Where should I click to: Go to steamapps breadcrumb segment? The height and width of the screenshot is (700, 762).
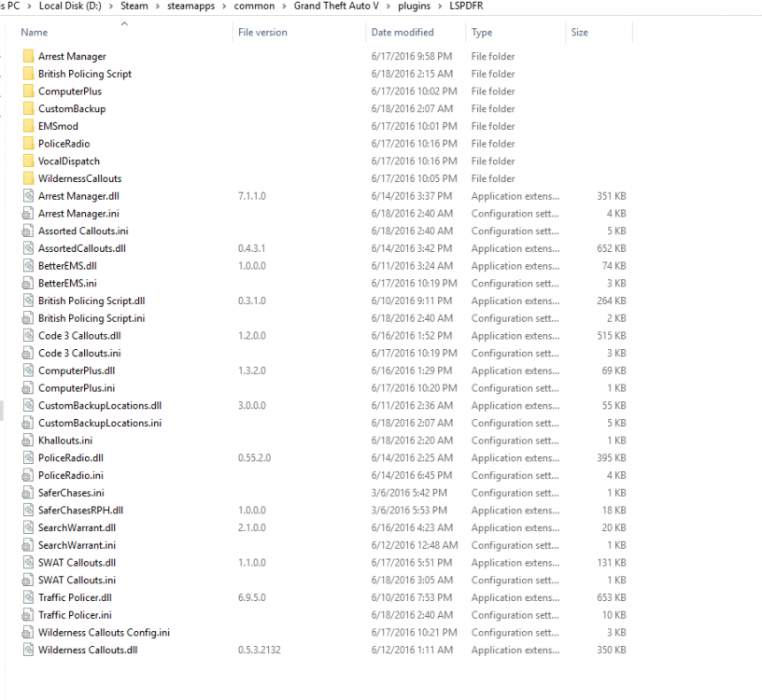click(191, 7)
